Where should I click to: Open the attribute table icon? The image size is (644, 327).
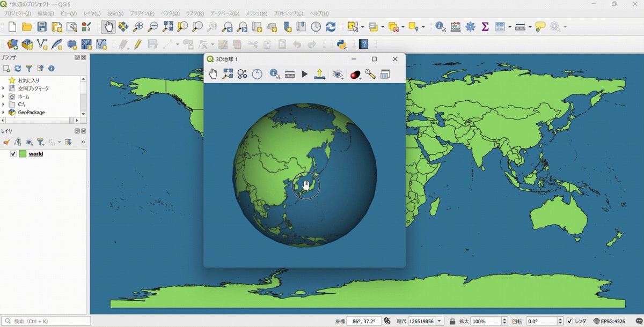tap(500, 27)
